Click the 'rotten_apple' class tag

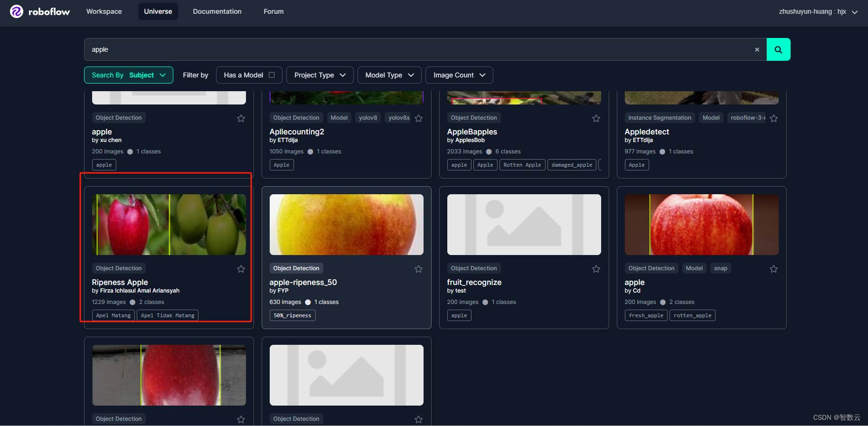692,315
